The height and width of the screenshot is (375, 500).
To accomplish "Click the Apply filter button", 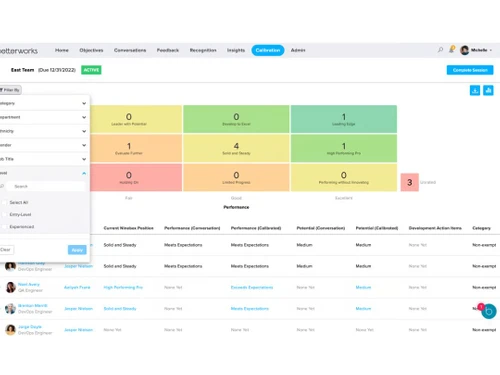I will pyautogui.click(x=77, y=250).
